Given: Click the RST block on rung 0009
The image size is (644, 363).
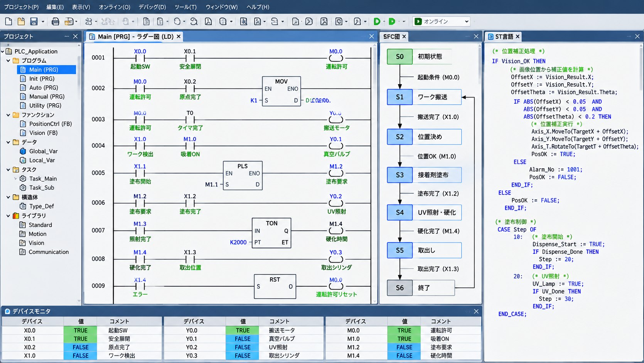Looking at the screenshot, I should [275, 287].
